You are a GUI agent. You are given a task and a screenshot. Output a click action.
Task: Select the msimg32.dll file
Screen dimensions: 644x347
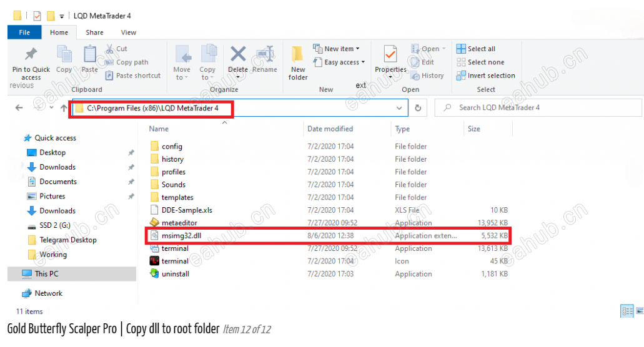[x=176, y=235]
